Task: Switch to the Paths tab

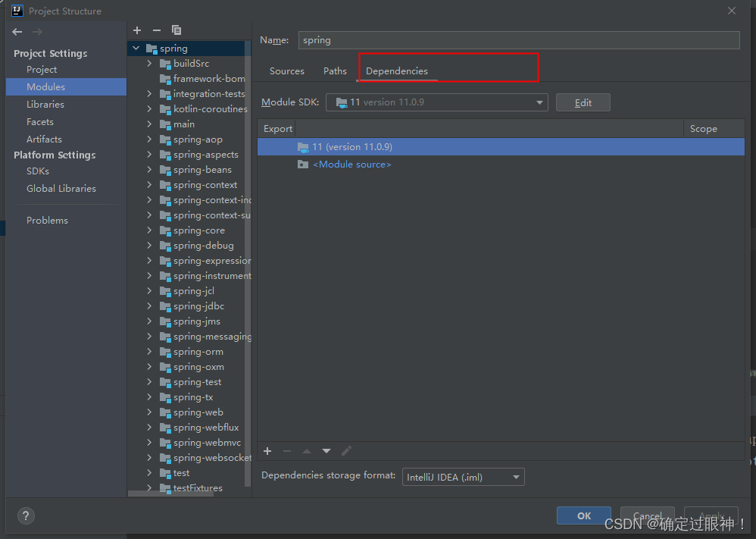Action: point(335,71)
